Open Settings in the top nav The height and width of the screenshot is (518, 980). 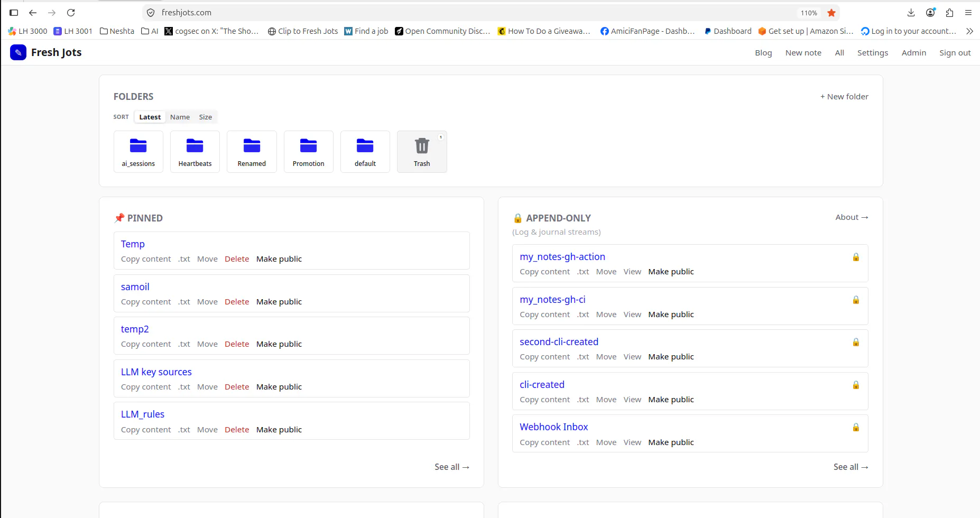tap(873, 53)
